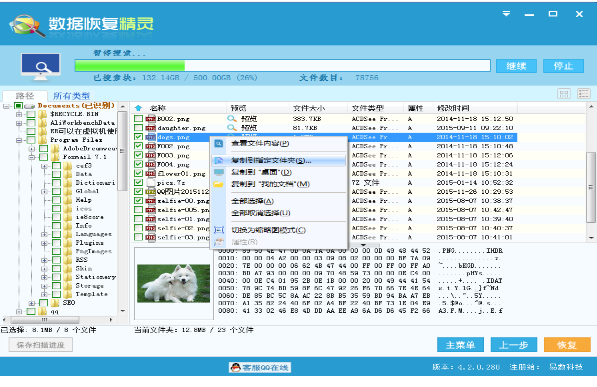Expand the $RECYCLE.BIN tree node
The height and width of the screenshot is (387, 597).
pyautogui.click(x=18, y=114)
